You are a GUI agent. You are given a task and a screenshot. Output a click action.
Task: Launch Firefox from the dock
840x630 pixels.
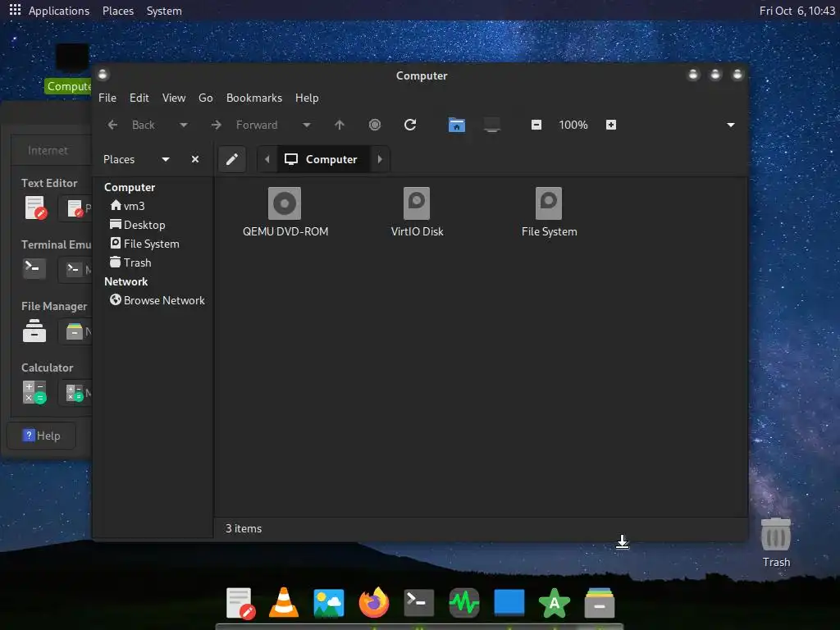coord(374,603)
